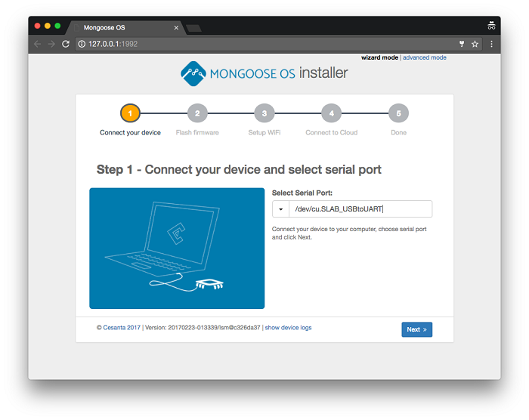Click the Step 1 heading text
This screenshot has width=529, height=420.
[239, 169]
